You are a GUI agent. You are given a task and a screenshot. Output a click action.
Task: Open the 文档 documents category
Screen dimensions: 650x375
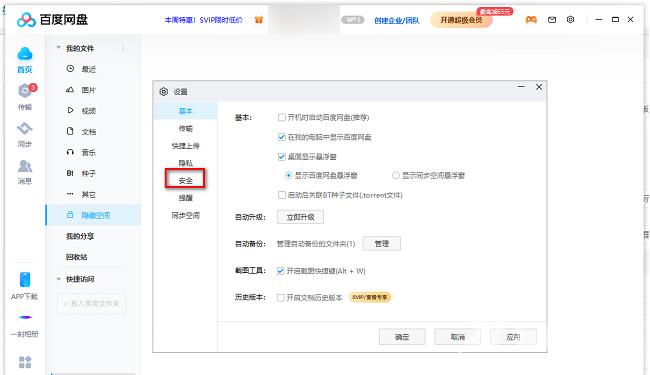click(89, 132)
